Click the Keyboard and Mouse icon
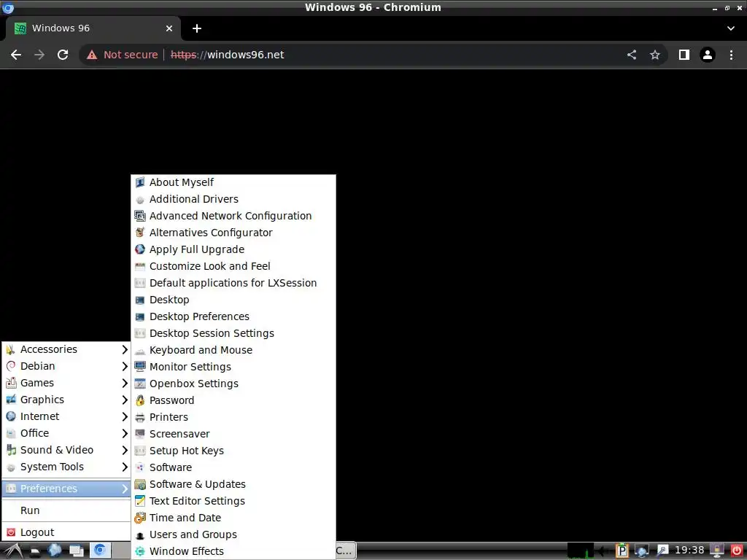The image size is (747, 560). (x=139, y=351)
